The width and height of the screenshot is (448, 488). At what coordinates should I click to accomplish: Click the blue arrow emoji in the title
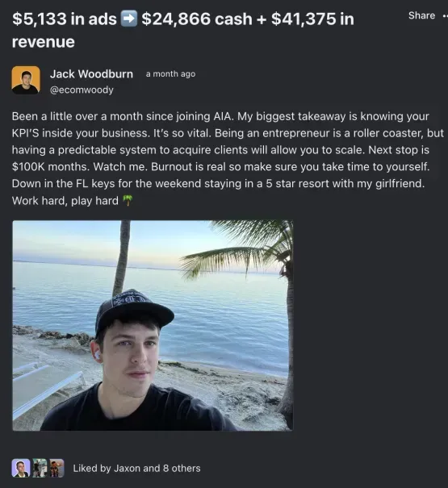point(128,19)
